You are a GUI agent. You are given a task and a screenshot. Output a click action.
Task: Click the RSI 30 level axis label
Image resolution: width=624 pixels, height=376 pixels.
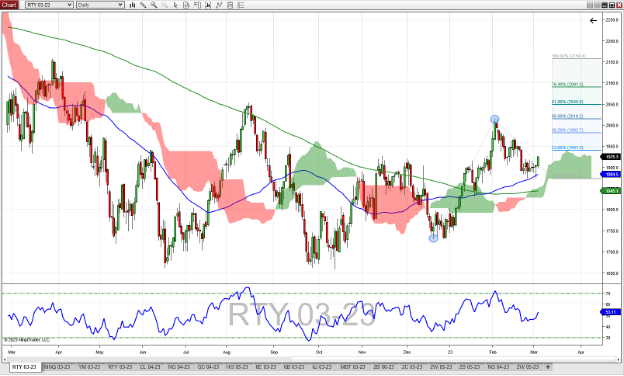tap(608, 338)
